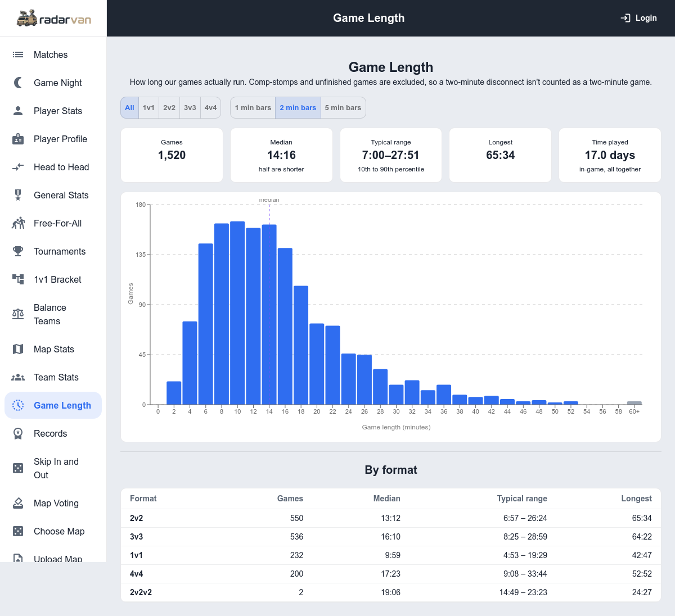The height and width of the screenshot is (616, 675).
Task: Click the Login arrow icon
Action: (625, 18)
